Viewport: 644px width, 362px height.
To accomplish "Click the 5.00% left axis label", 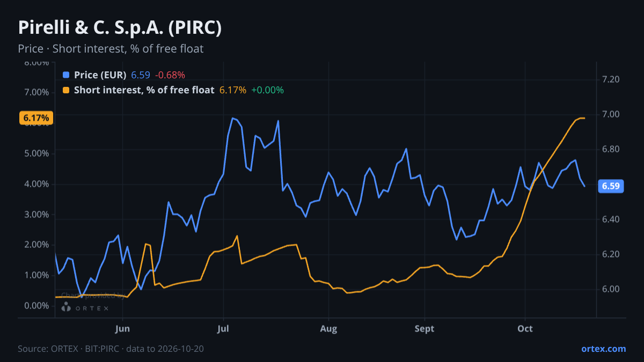I will [35, 153].
